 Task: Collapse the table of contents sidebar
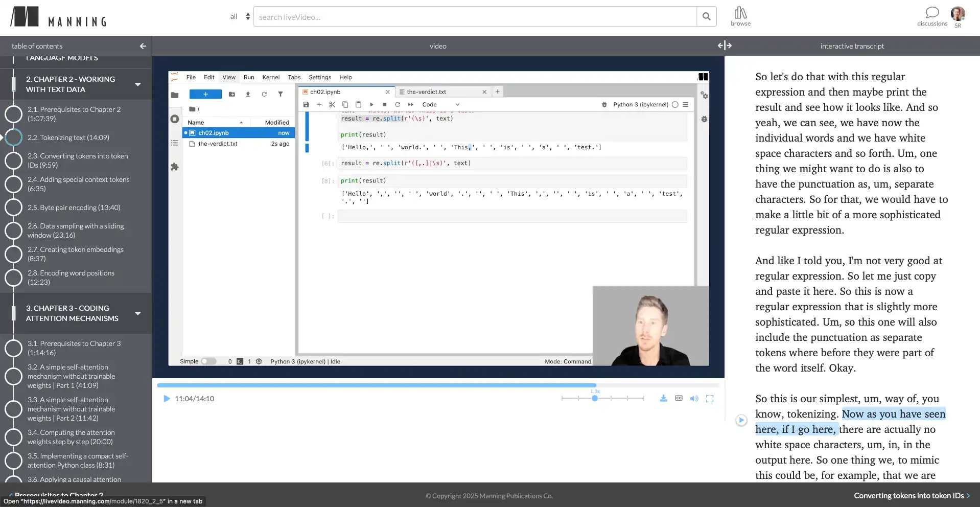pos(143,45)
